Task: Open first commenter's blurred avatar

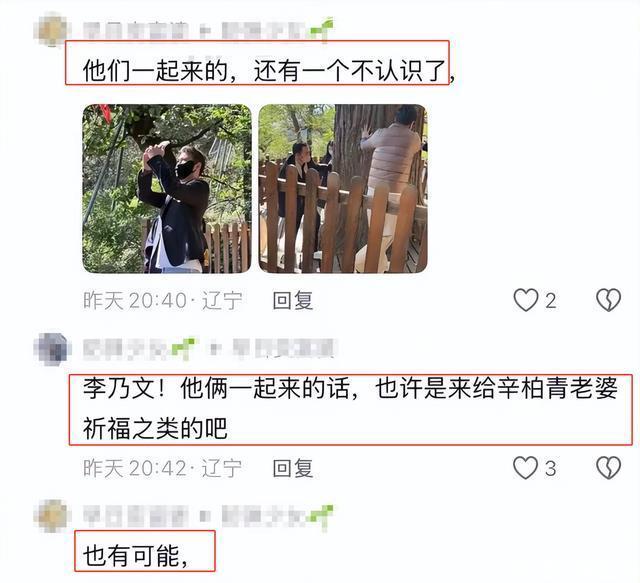Action: (51, 29)
